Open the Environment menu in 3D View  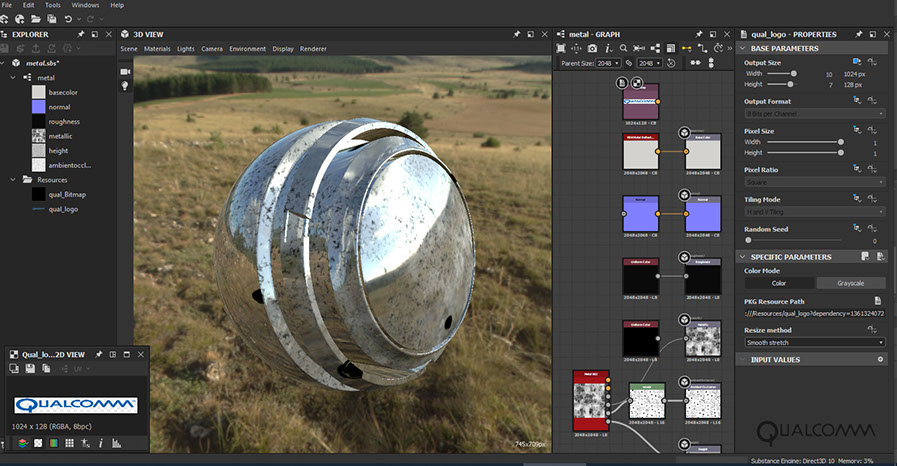pyautogui.click(x=247, y=48)
